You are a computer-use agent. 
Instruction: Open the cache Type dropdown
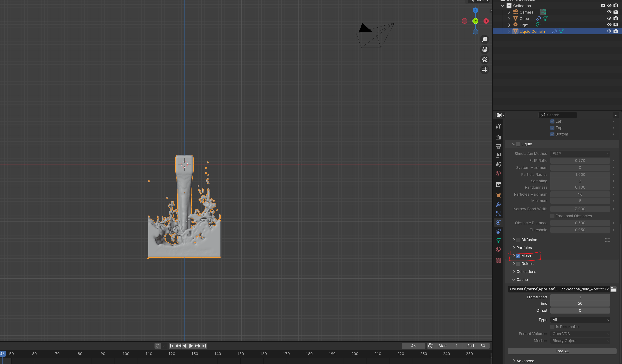pos(580,320)
